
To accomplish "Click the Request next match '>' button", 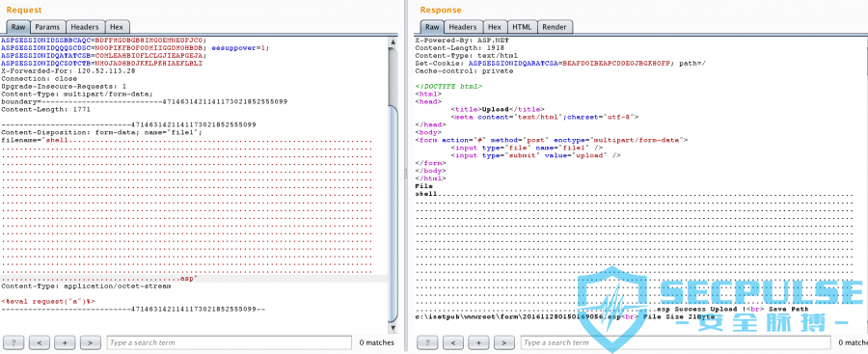I will click(90, 342).
